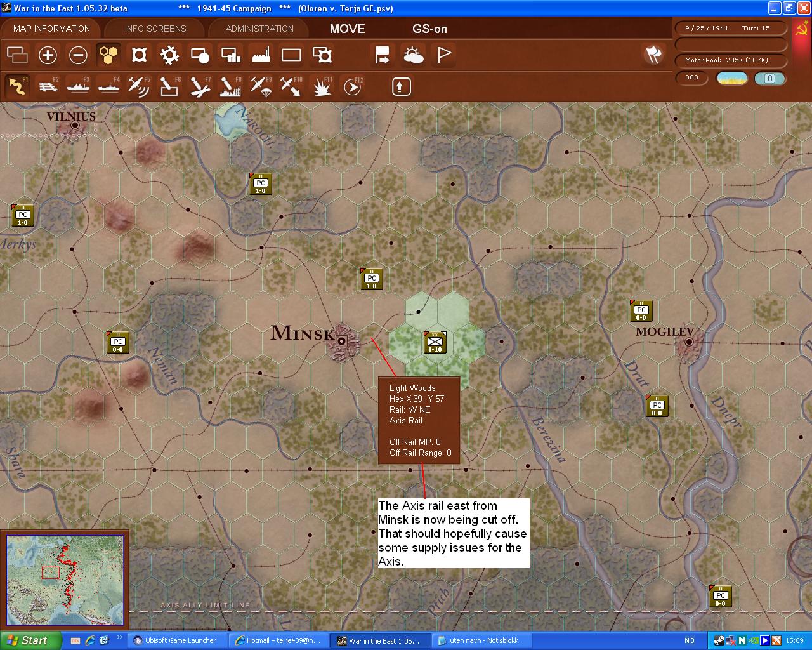
Task: Click the stacked-windows icon in the top toolbar
Action: [x=17, y=55]
